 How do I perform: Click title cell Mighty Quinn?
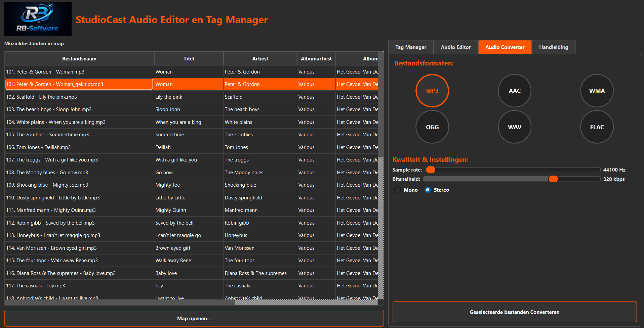[189, 210]
